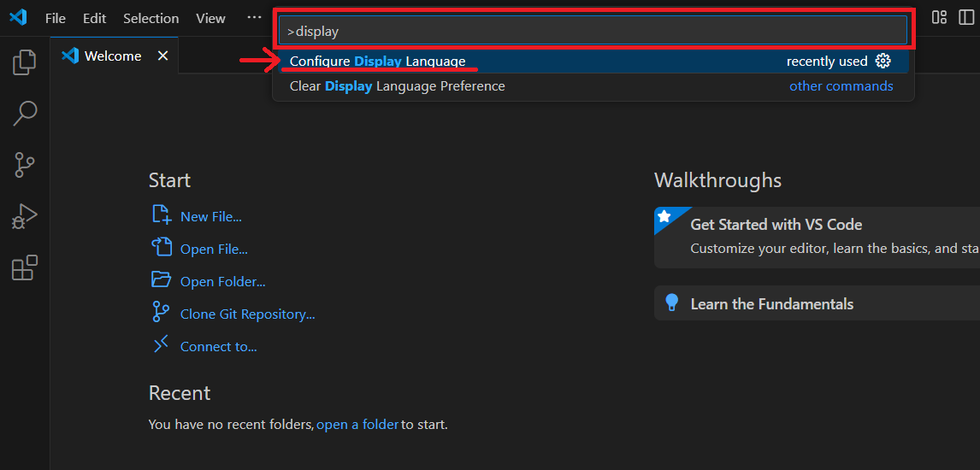Image resolution: width=980 pixels, height=470 pixels.
Task: Open the Customize Layout icon
Action: (939, 17)
